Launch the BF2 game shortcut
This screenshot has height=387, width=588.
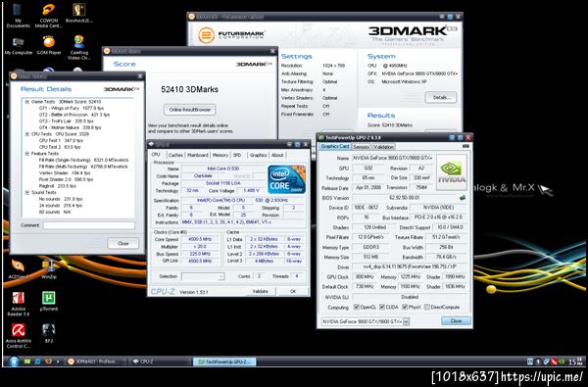click(x=49, y=333)
